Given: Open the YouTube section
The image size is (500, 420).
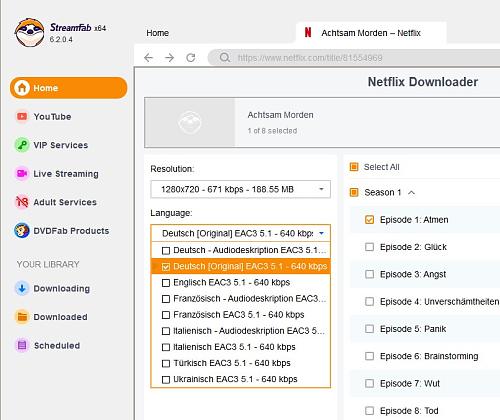Looking at the screenshot, I should tap(52, 117).
